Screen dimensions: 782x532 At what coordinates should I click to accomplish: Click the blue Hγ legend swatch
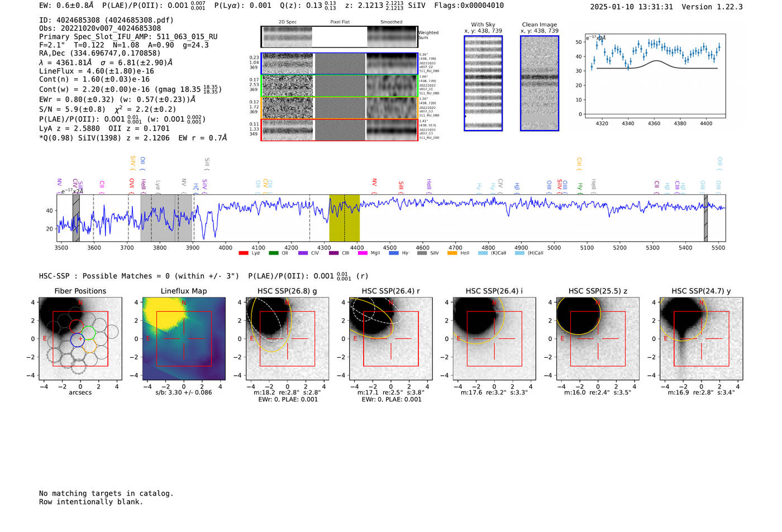[x=393, y=253]
